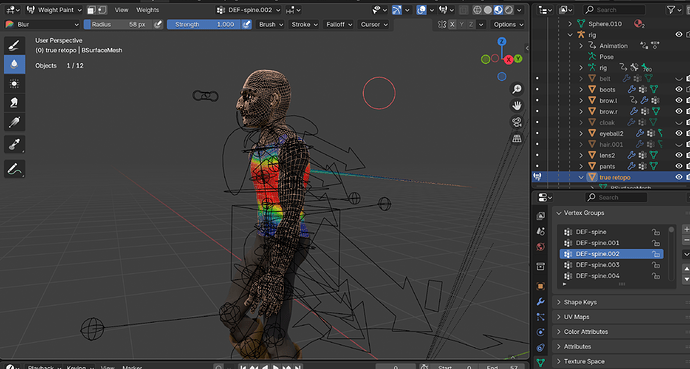The height and width of the screenshot is (369, 690).
Task: Toggle camera view in the viewport
Action: coord(517,122)
